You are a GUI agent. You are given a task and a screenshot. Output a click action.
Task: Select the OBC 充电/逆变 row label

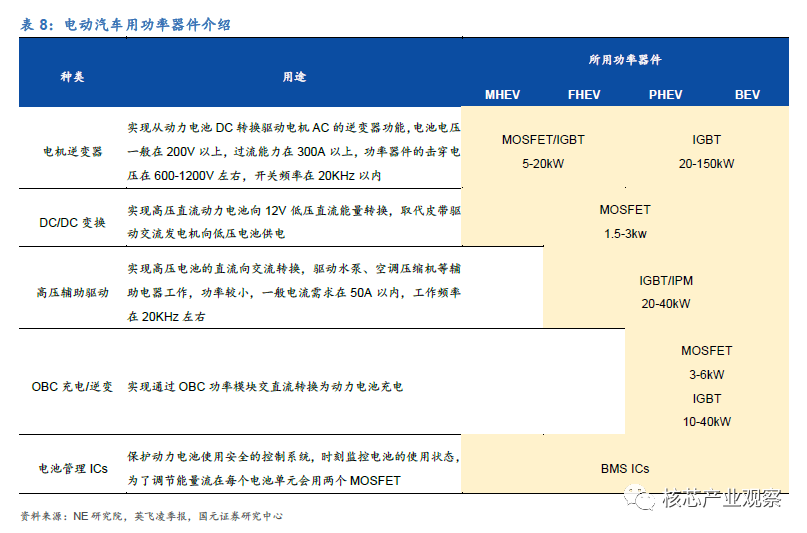click(x=71, y=386)
